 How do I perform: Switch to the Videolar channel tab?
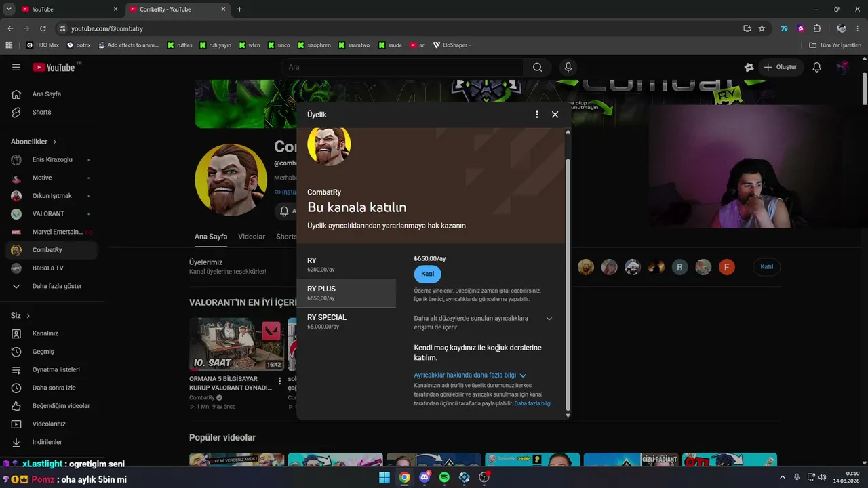(252, 237)
